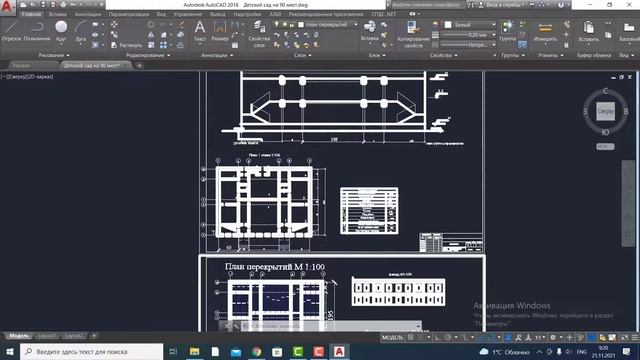Screen dimensions: 640x360
Task: Switch to the Модель layout tab
Action: (x=19, y=336)
